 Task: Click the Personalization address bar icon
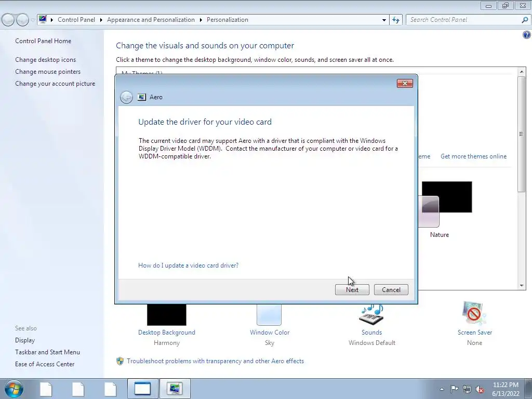(43, 19)
